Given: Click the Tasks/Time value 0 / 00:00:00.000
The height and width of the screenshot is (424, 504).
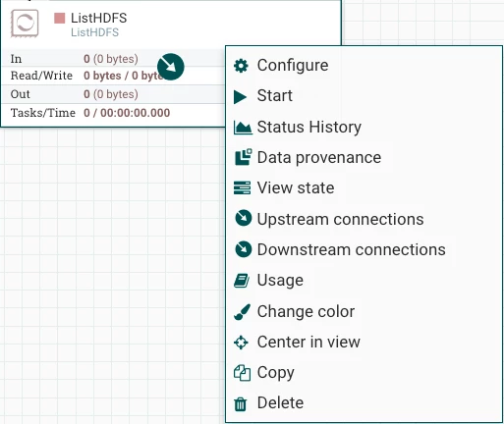Looking at the screenshot, I should click(x=127, y=113).
